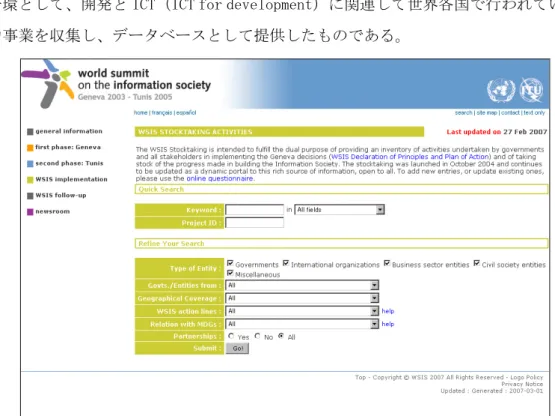Image resolution: width=555 pixels, height=416 pixels.
Task: Click help next to Relation with MDGs
Action: 388,324
